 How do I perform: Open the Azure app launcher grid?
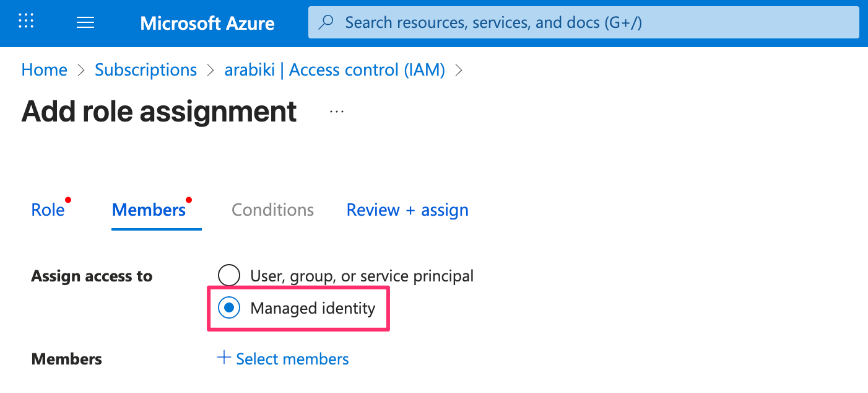click(x=26, y=22)
